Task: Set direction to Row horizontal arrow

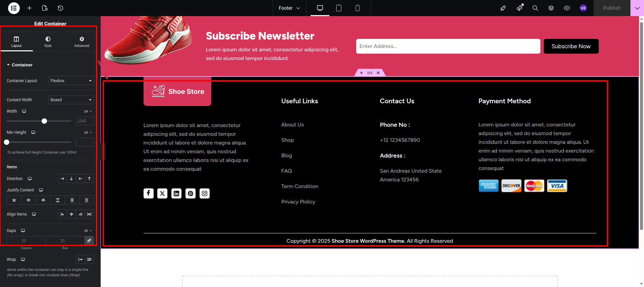Action: point(62,179)
